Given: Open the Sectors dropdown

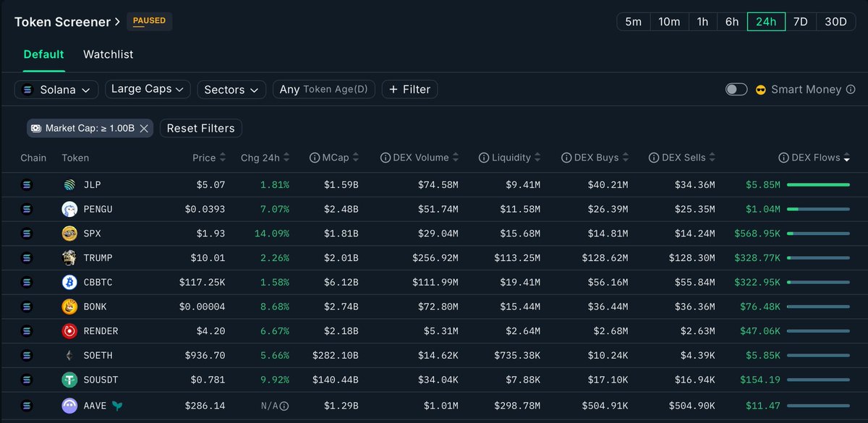Looking at the screenshot, I should (x=231, y=90).
